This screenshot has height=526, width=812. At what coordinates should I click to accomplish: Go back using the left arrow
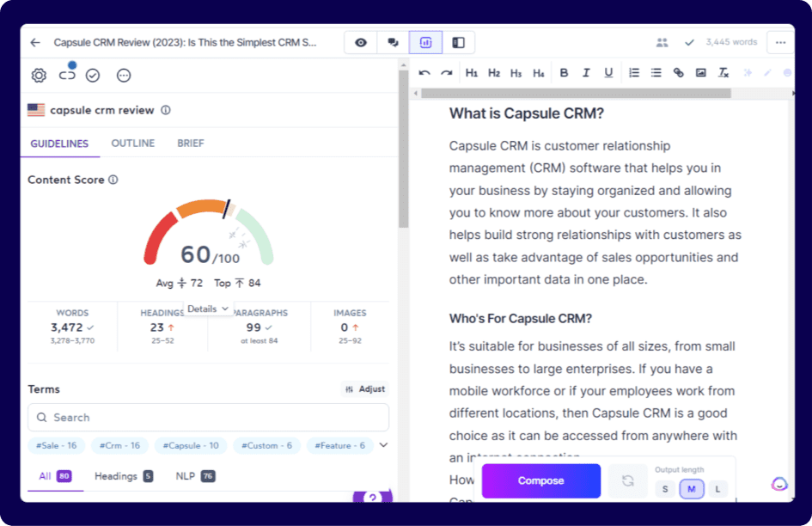pos(34,42)
